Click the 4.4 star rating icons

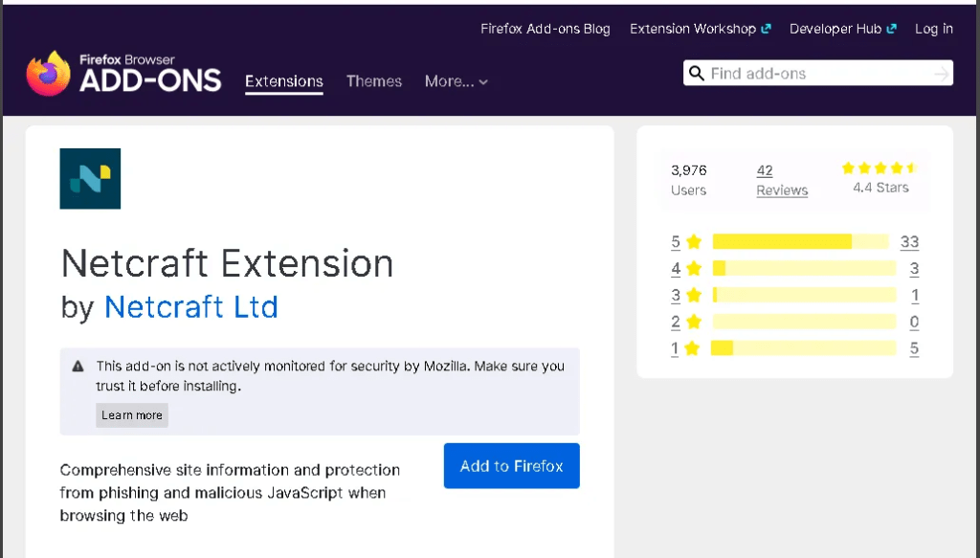point(880,168)
